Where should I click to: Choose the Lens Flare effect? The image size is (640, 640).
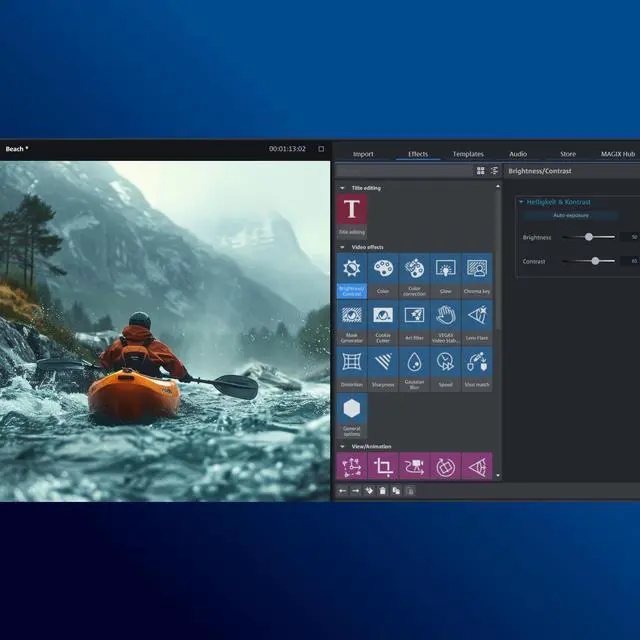[x=477, y=322]
